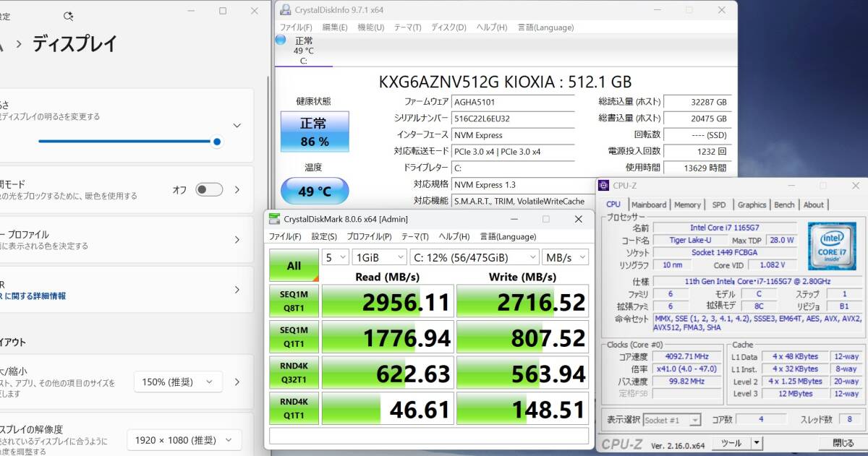This screenshot has width=868, height=456.
Task: Click the 閉じる button in CPU-Z
Action: point(842,443)
